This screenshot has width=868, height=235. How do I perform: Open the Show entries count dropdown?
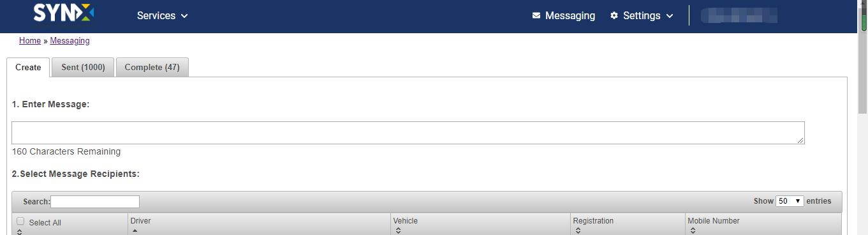tap(790, 201)
